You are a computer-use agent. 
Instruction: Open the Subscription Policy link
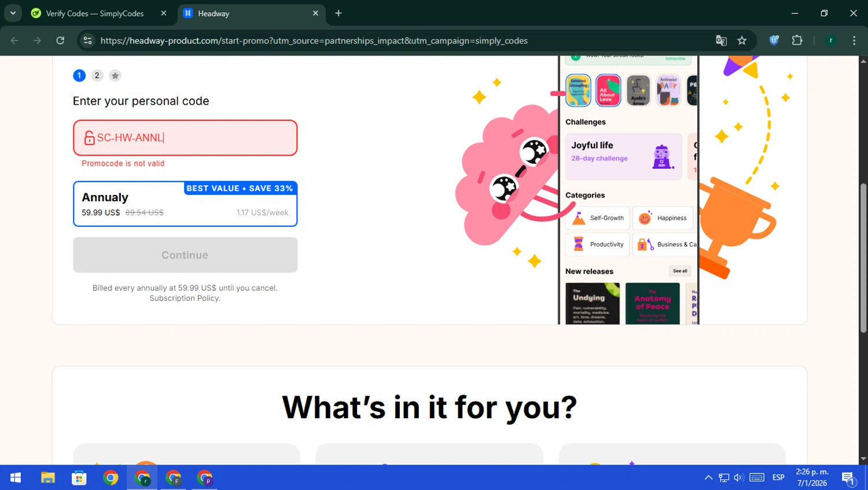(x=185, y=298)
